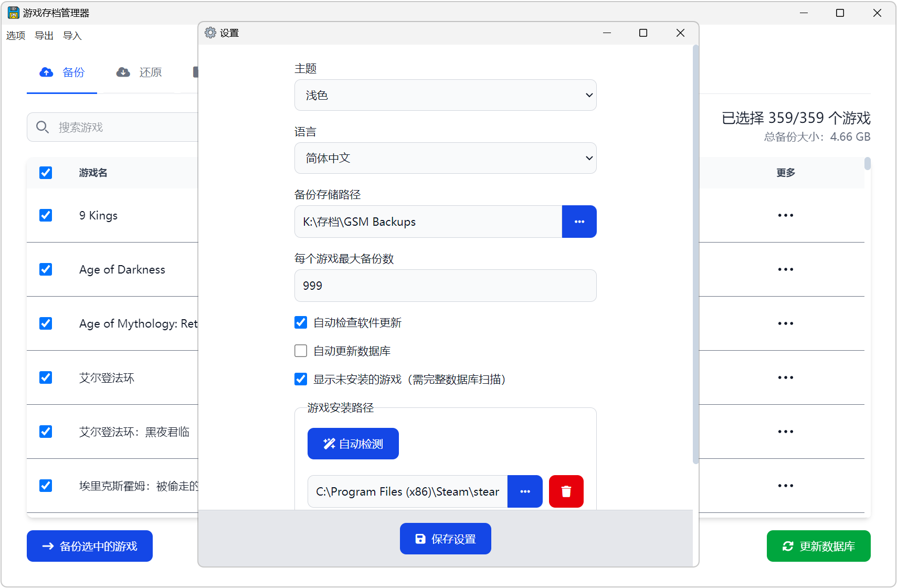Click the backup path text field
Image resolution: width=897 pixels, height=588 pixels.
click(x=428, y=222)
